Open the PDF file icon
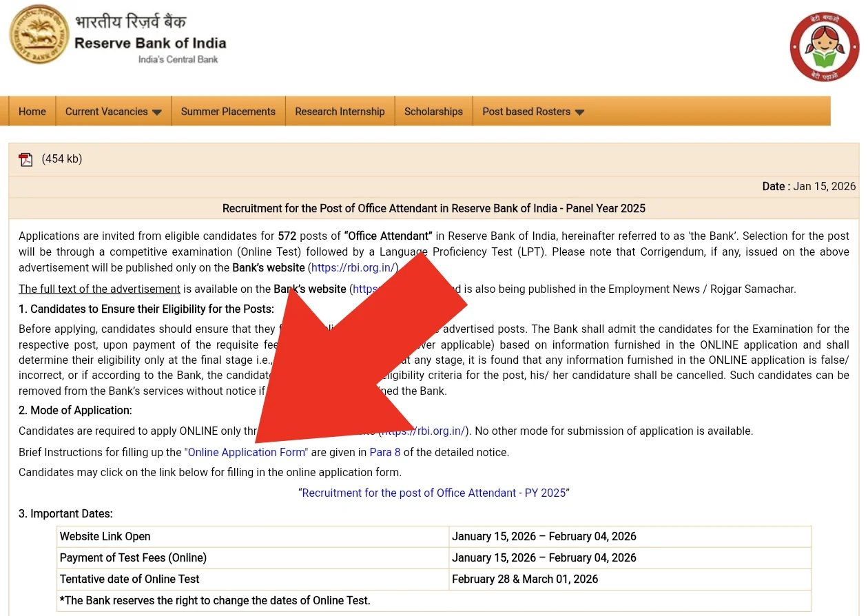The width and height of the screenshot is (868, 616). 26,159
